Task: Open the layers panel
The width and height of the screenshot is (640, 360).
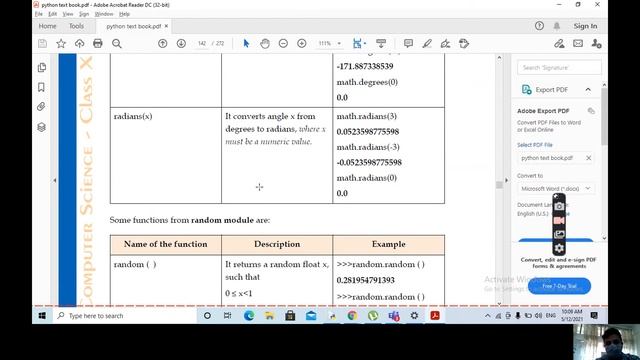Action: tap(41, 127)
